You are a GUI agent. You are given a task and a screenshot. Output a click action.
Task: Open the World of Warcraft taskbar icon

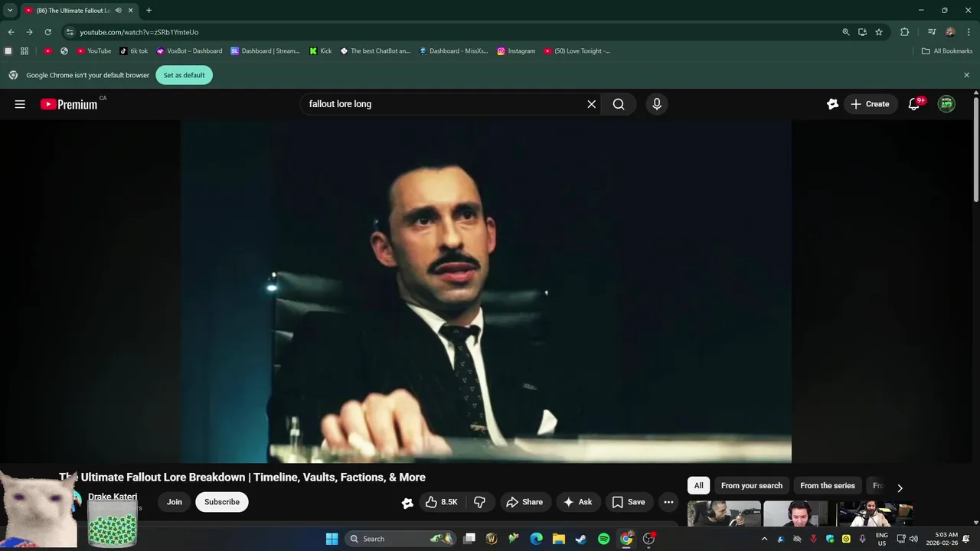[492, 539]
